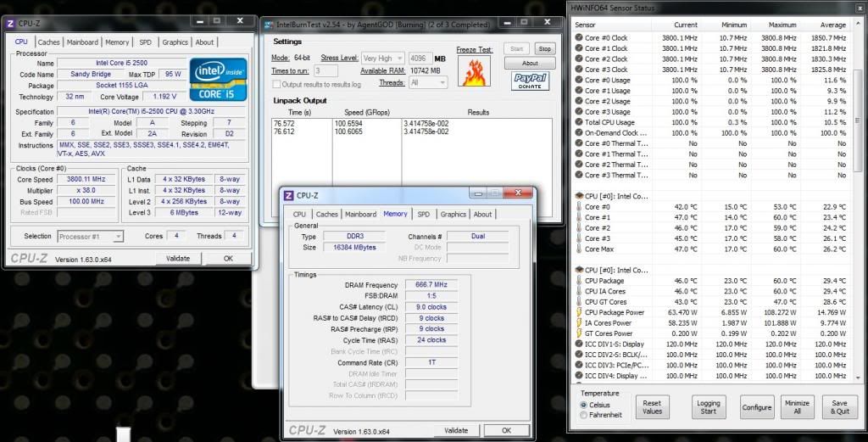This screenshot has height=442, width=868.
Task: Click the About button in IntelBurnTest
Action: (530, 63)
